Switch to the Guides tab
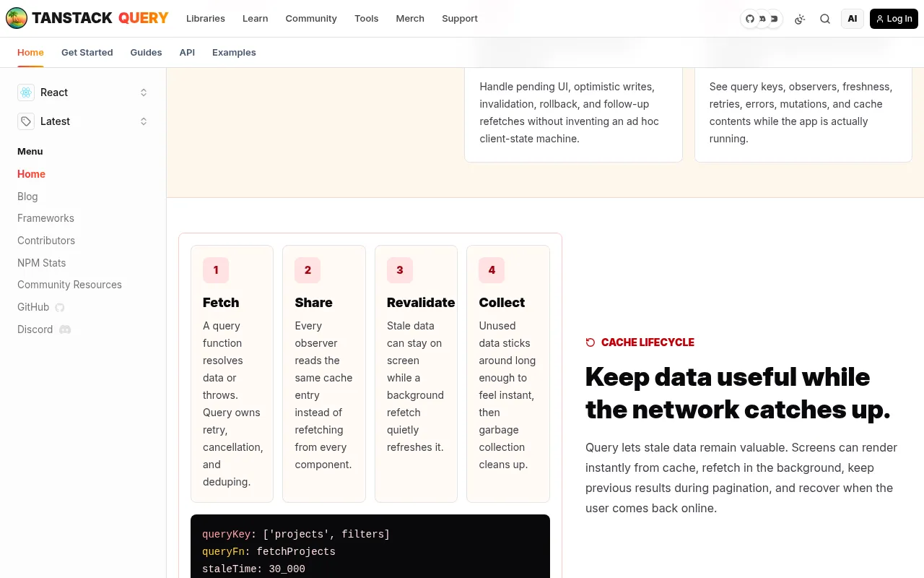 click(x=147, y=53)
